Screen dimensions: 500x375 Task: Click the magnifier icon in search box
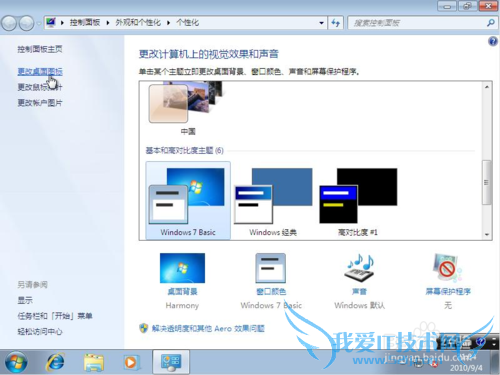(x=490, y=23)
